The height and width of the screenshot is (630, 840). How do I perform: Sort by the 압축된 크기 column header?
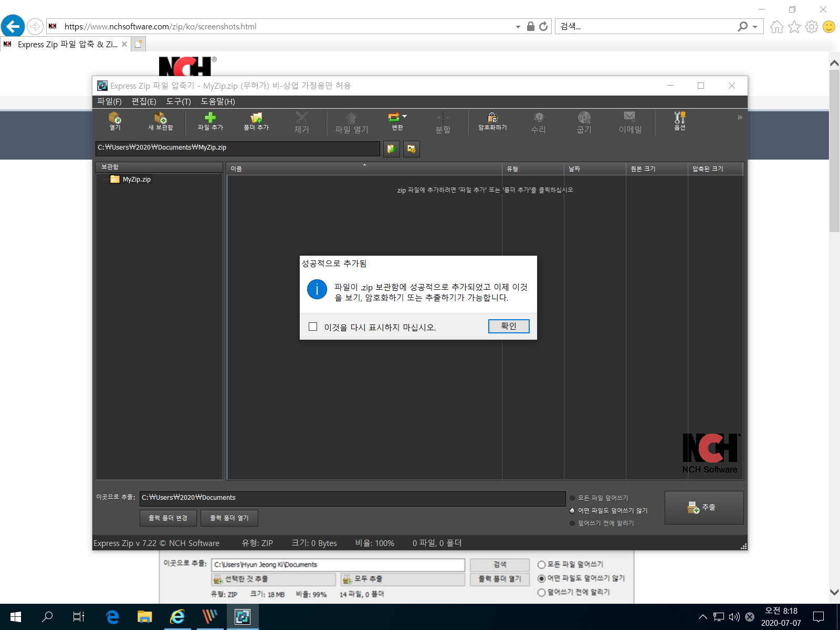716,169
